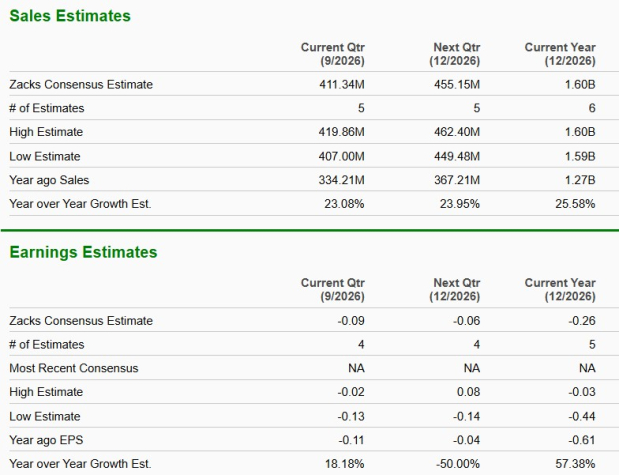Click "Zacks Consensus Estimate" label in Earnings table

(x=81, y=321)
